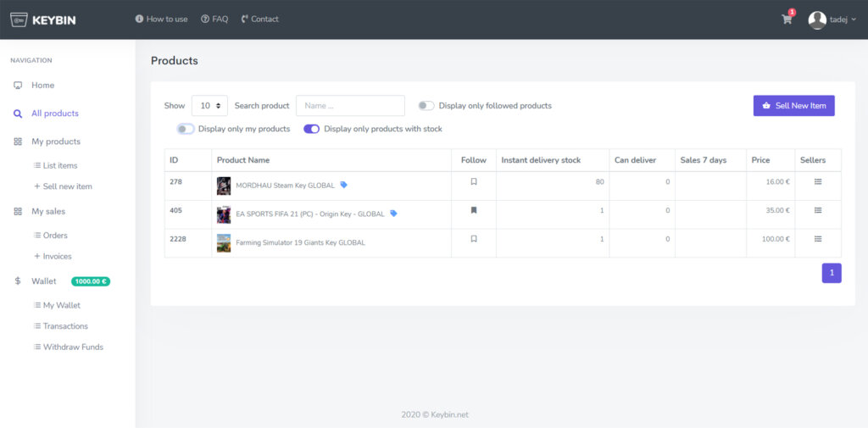Click Sales 7 days column header
This screenshot has height=428, width=868.
(x=710, y=160)
